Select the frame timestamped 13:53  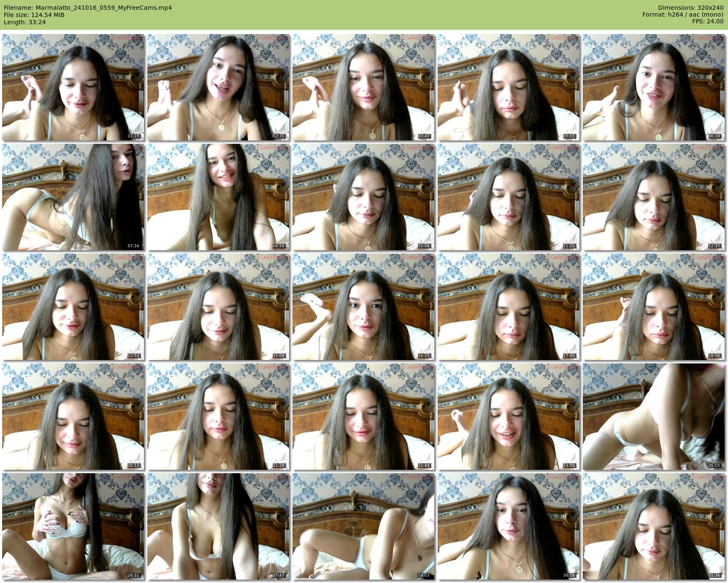click(x=73, y=307)
